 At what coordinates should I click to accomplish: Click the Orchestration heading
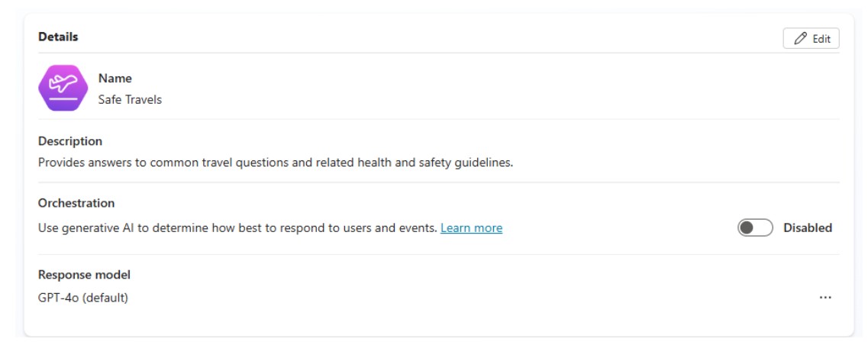tap(76, 203)
